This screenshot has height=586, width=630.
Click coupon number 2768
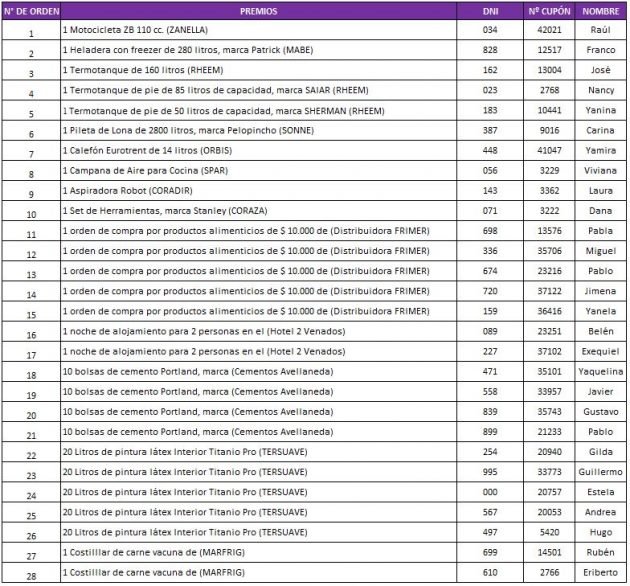coord(549,90)
